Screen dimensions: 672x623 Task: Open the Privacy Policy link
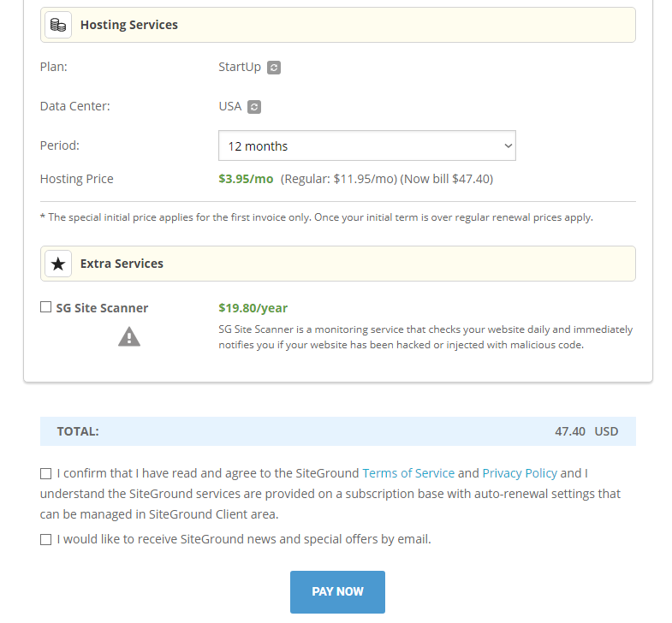click(x=520, y=473)
